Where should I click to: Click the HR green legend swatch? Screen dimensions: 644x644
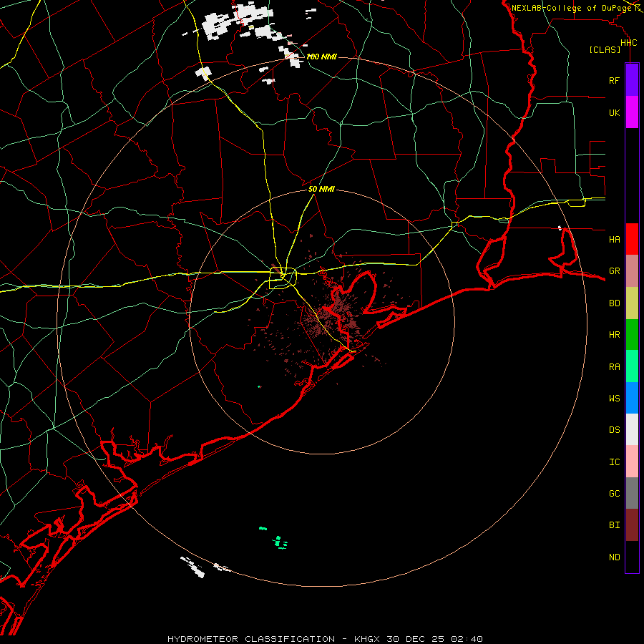(632, 335)
